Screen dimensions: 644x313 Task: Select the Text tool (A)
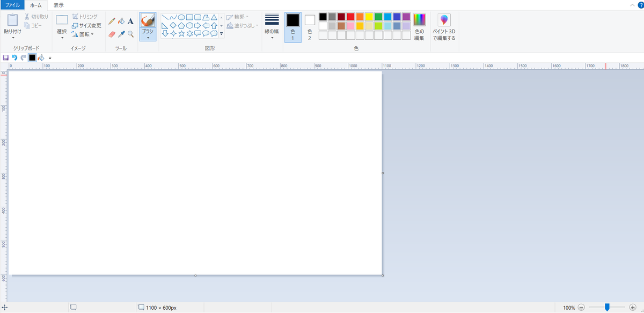130,21
